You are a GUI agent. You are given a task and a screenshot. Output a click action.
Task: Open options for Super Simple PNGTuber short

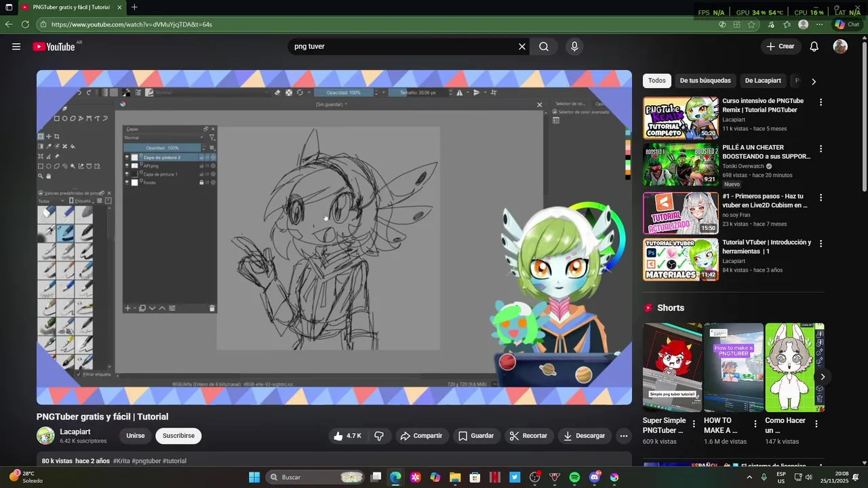[x=694, y=424]
